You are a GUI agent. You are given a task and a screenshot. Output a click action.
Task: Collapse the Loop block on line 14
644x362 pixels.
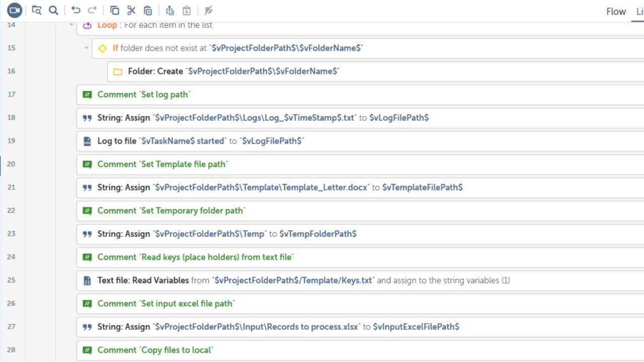tap(71, 25)
